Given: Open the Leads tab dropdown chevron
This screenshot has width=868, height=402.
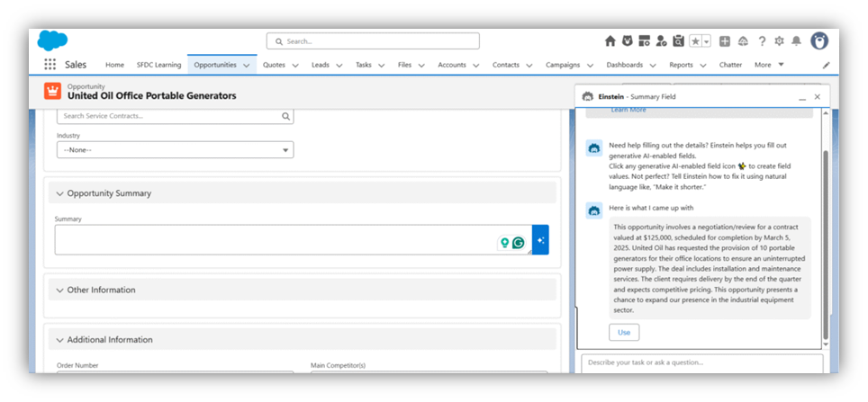Looking at the screenshot, I should point(339,66).
